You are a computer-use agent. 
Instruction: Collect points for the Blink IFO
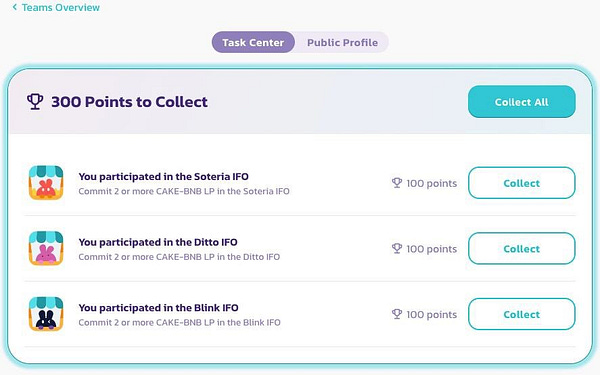pos(522,314)
